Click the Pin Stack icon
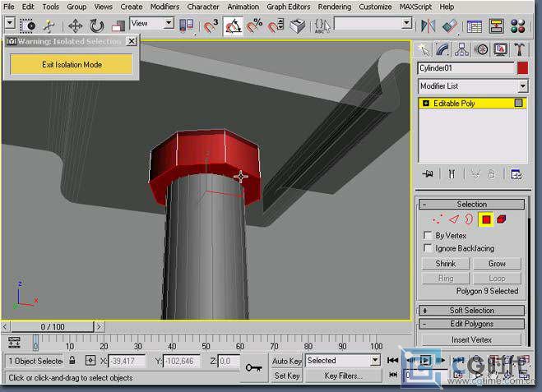This screenshot has height=392, width=542. click(428, 173)
